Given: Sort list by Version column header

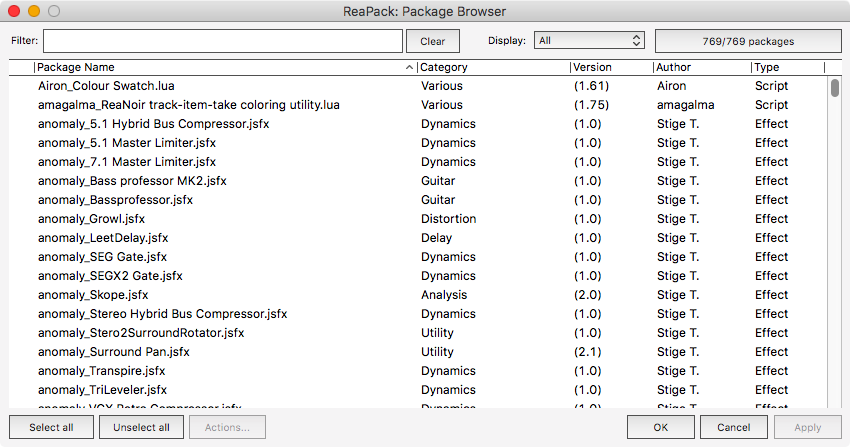Looking at the screenshot, I should [x=609, y=67].
